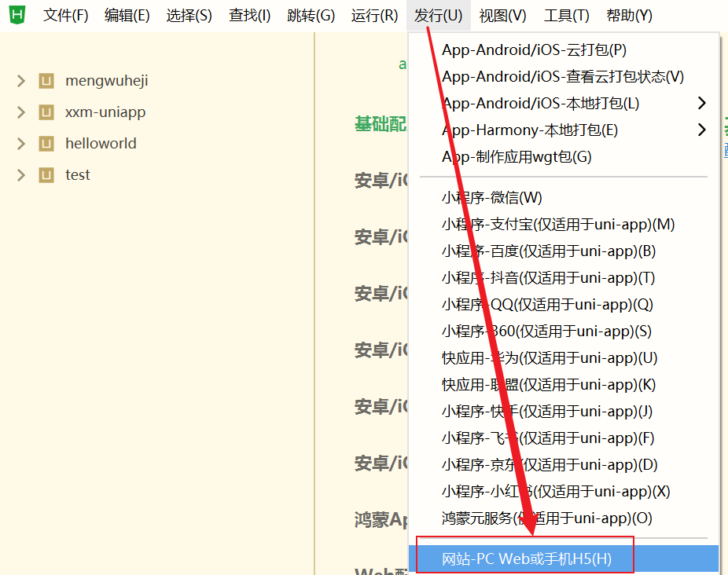The width and height of the screenshot is (728, 575).
Task: Open submenu arrow of App-Android/iOS-本地打包
Action: pyautogui.click(x=702, y=103)
